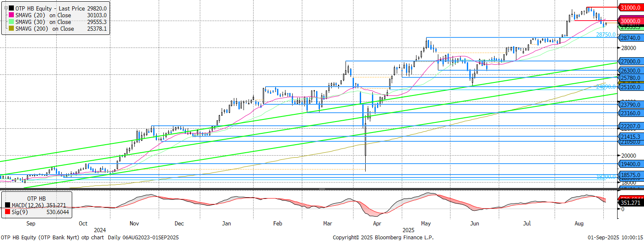This screenshot has width=644, height=241.
Task: Click the 'OTP HB' MACD legend title
Action: pyautogui.click(x=36, y=199)
